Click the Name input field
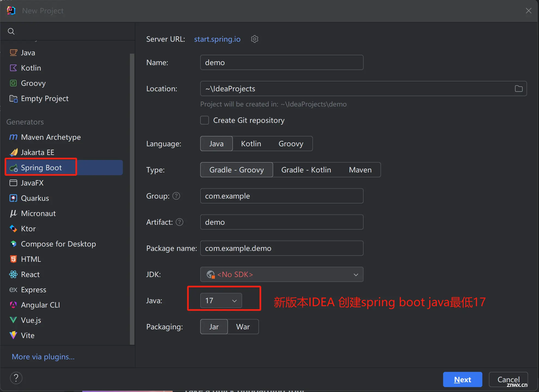 (282, 62)
